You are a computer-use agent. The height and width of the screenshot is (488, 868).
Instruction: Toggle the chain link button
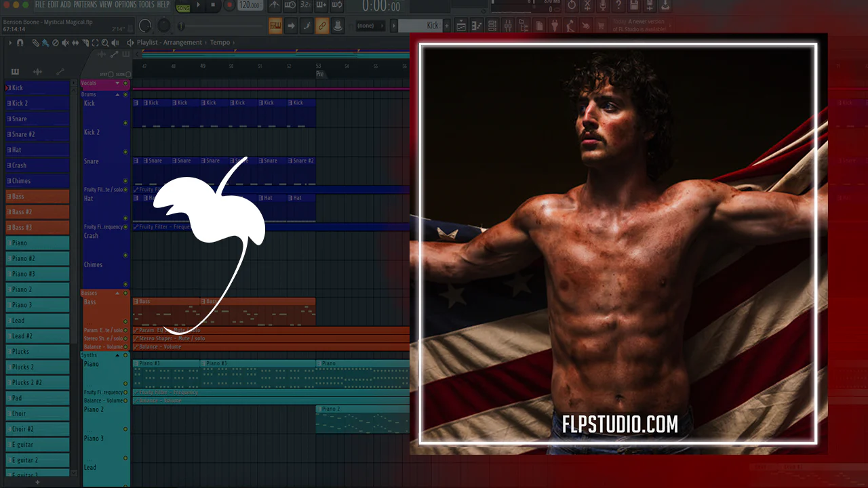coord(322,26)
